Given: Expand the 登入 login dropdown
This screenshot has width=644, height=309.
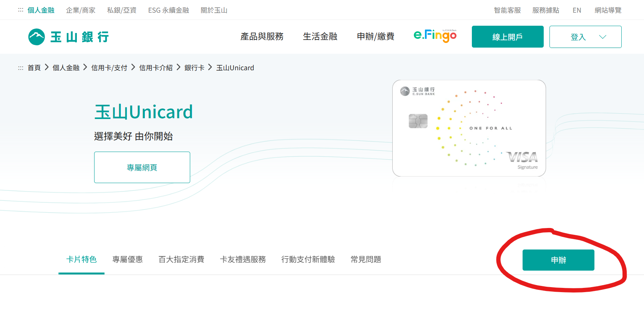Looking at the screenshot, I should pyautogui.click(x=585, y=37).
